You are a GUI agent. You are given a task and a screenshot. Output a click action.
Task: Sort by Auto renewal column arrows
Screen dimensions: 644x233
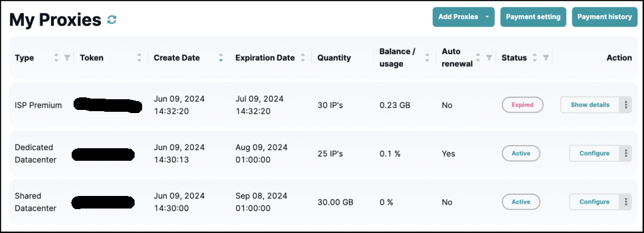click(x=478, y=58)
